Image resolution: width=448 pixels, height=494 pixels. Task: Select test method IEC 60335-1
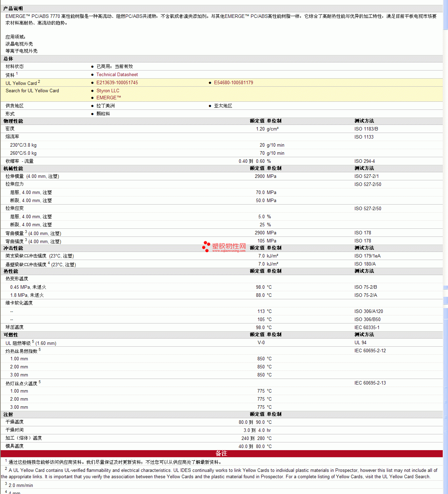(367, 327)
